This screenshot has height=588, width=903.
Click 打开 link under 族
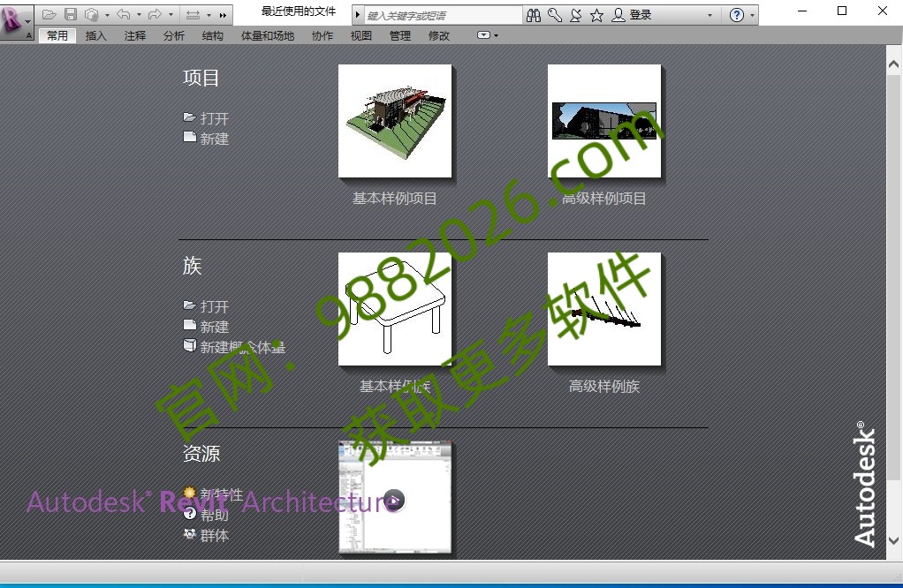point(215,306)
